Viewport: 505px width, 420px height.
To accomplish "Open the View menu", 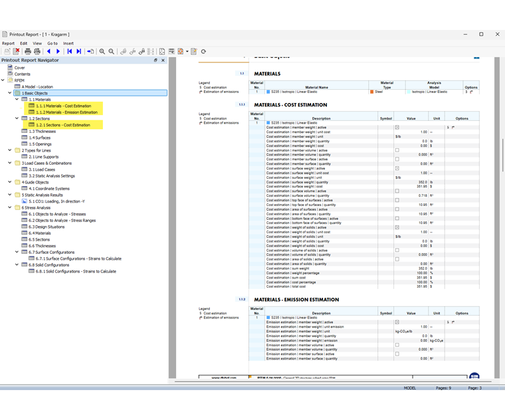I will [37, 43].
